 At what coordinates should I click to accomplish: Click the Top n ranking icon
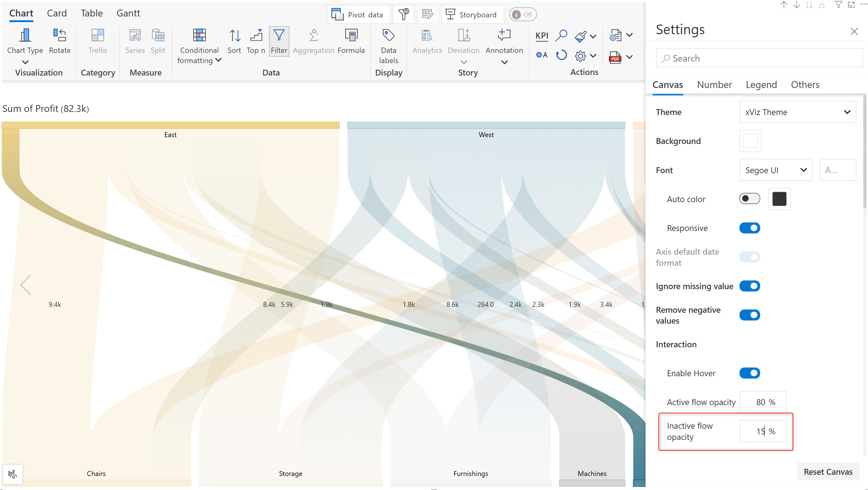click(256, 35)
